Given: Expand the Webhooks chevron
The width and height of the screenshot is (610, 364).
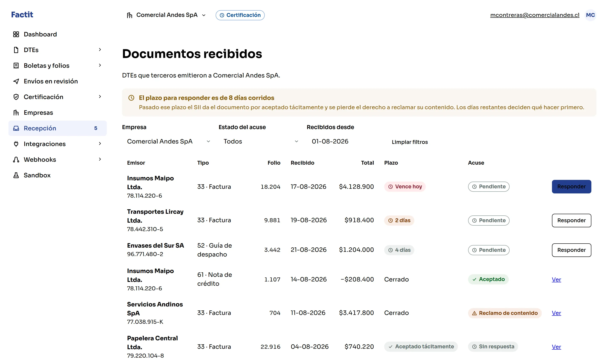Looking at the screenshot, I should [x=100, y=159].
